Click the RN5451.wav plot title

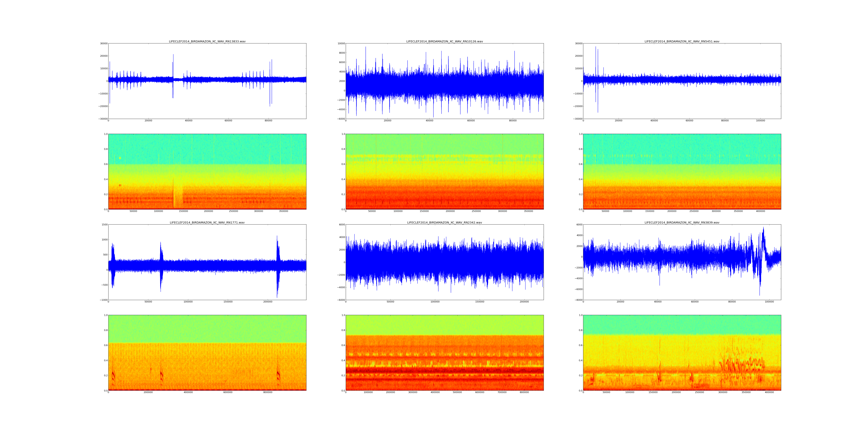(682, 41)
